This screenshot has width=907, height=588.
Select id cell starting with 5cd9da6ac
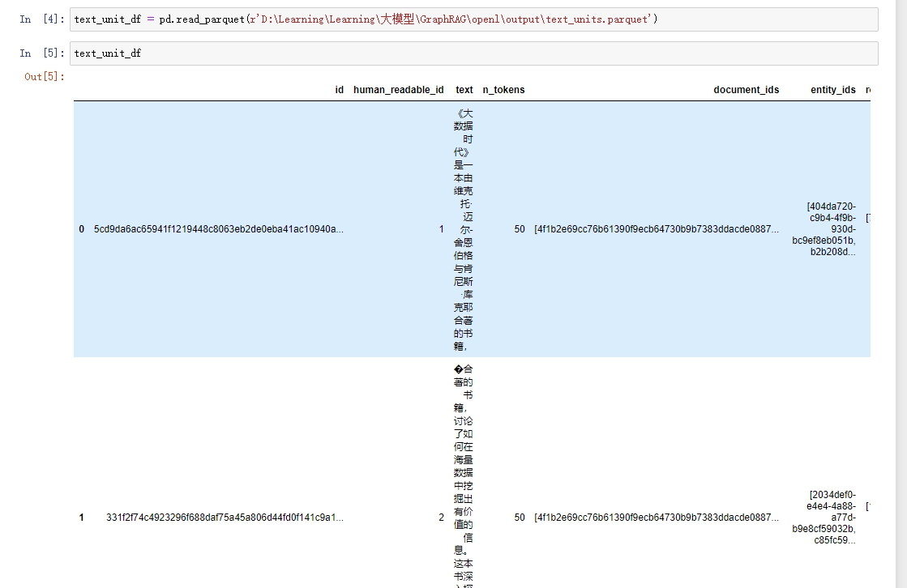click(219, 229)
